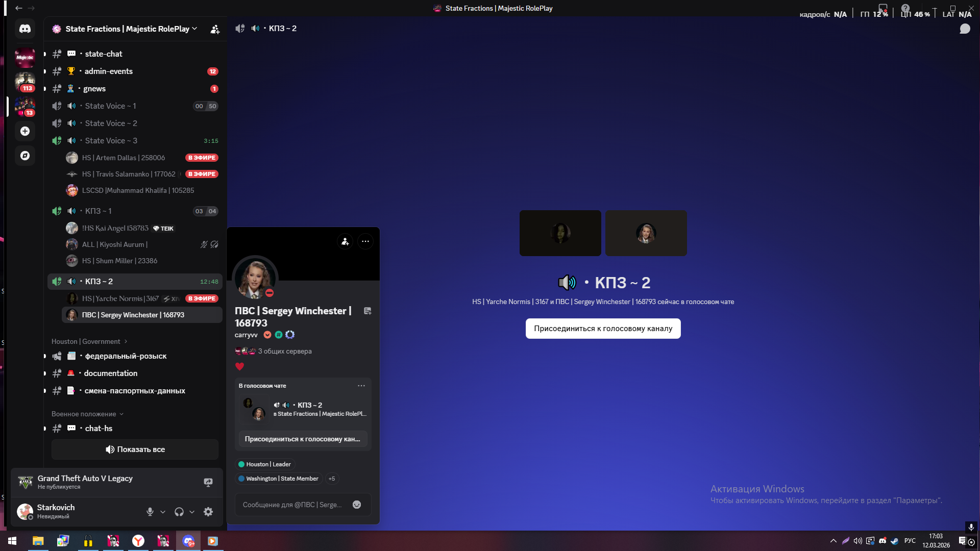The image size is (980, 551).
Task: Open three-dot more menu on profile popup
Action: click(x=365, y=241)
